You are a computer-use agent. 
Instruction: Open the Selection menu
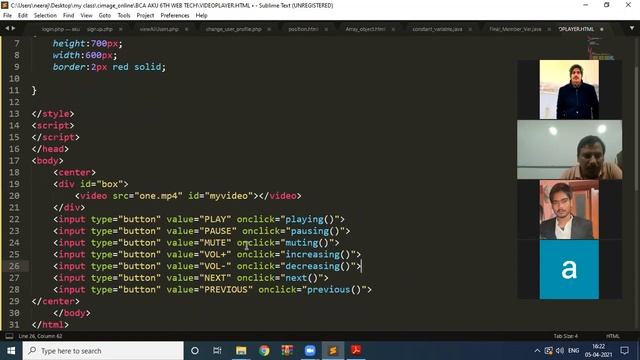point(45,16)
